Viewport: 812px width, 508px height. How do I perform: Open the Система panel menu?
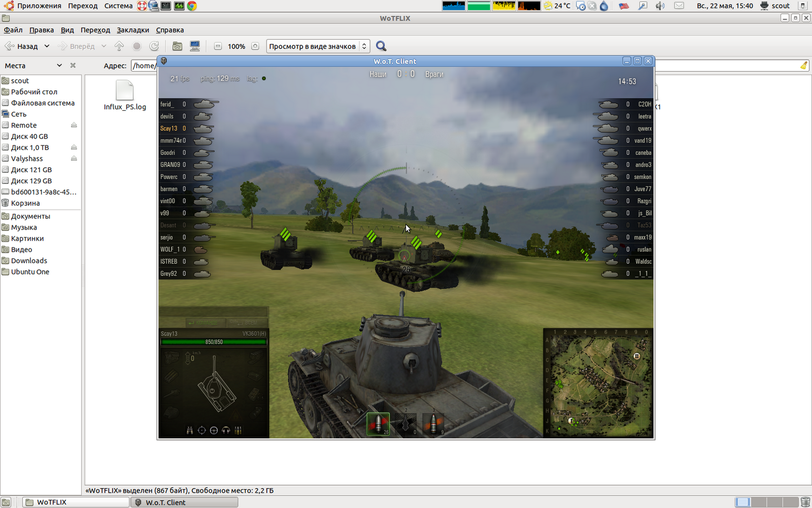pos(118,6)
